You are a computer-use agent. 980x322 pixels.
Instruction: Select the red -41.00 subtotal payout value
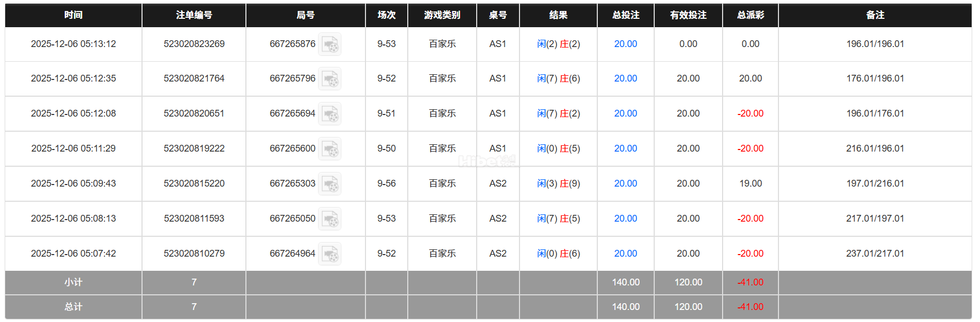coord(750,282)
